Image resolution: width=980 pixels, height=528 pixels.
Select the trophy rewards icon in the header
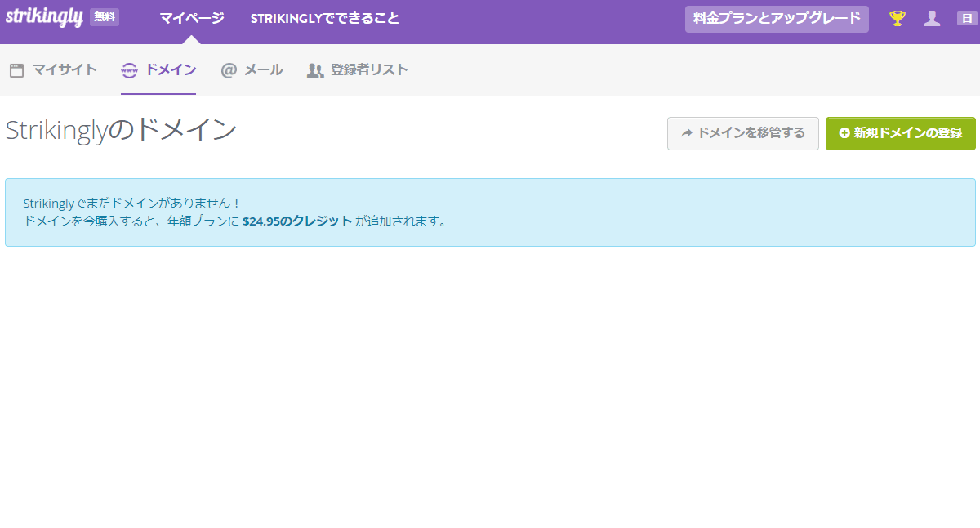pyautogui.click(x=897, y=17)
